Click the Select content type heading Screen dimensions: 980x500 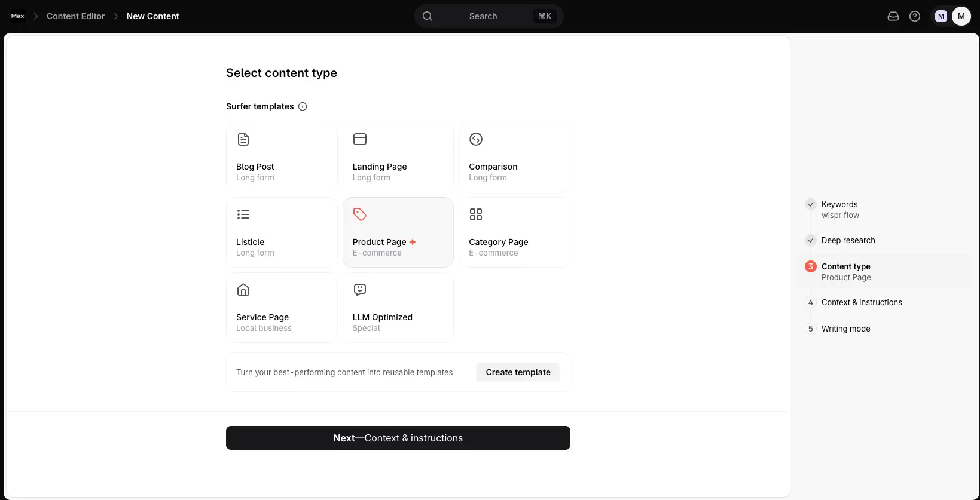click(x=282, y=73)
